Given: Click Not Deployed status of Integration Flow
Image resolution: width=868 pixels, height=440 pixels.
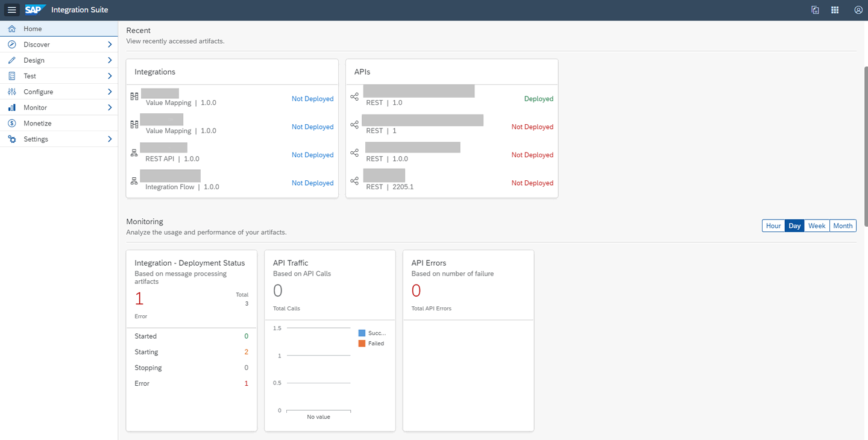Looking at the screenshot, I should (x=312, y=183).
